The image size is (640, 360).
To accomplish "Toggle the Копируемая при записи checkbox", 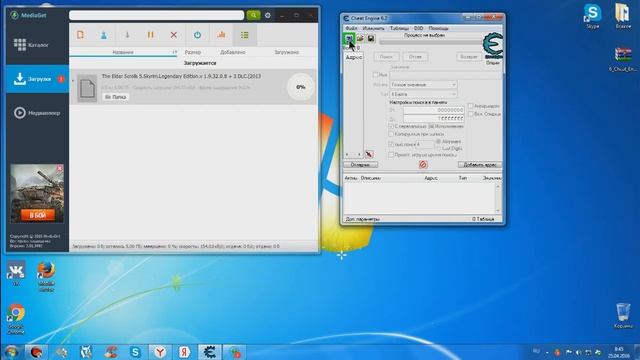I will [x=391, y=134].
